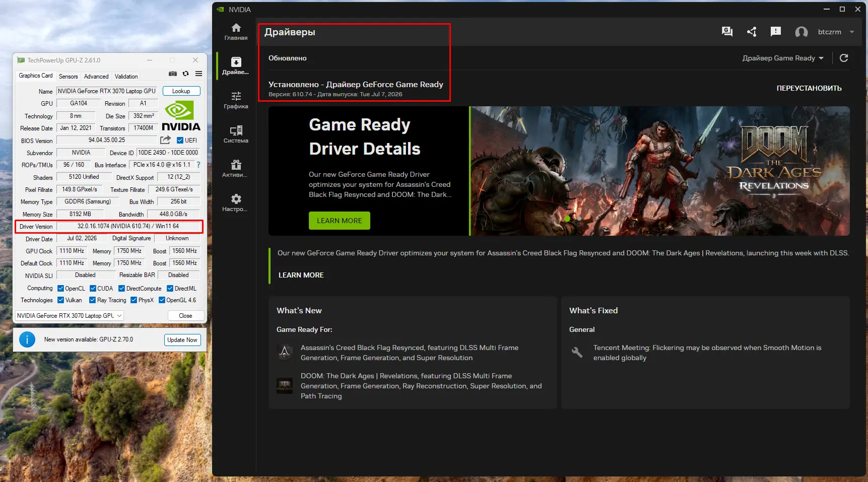This screenshot has width=868, height=482.
Task: Click the blue info icon in update notice
Action: point(27,339)
